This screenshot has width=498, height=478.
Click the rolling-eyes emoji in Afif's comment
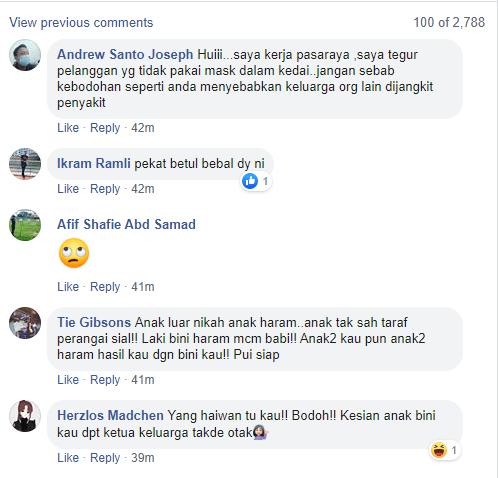pos(74,253)
